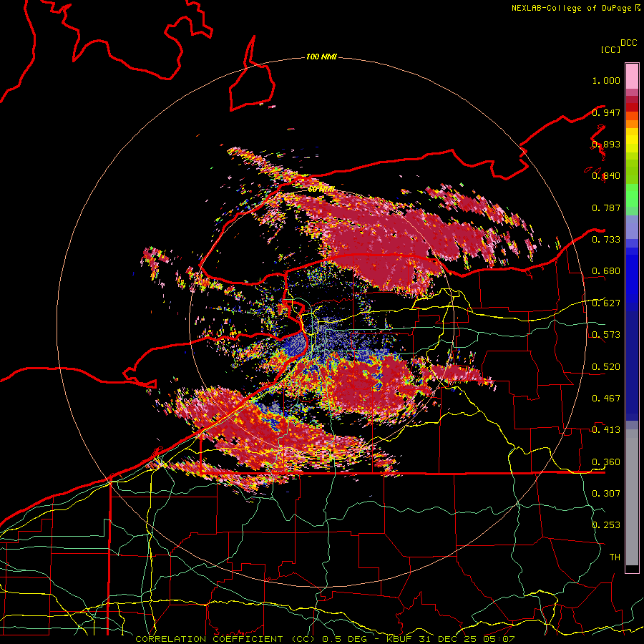Viewport: 644px width, 644px height.
Task: Click the 1.000 color scale value
Action: click(x=606, y=80)
